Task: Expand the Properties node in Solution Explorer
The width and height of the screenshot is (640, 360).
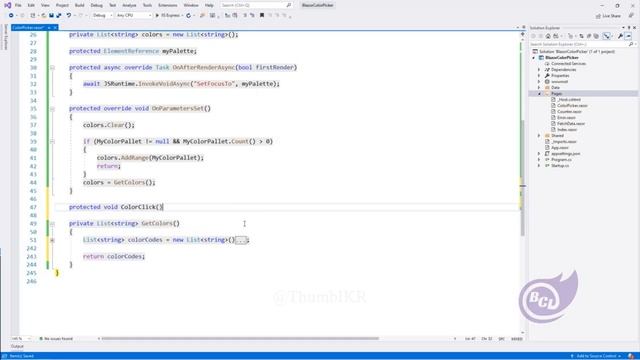Action: 539,76
